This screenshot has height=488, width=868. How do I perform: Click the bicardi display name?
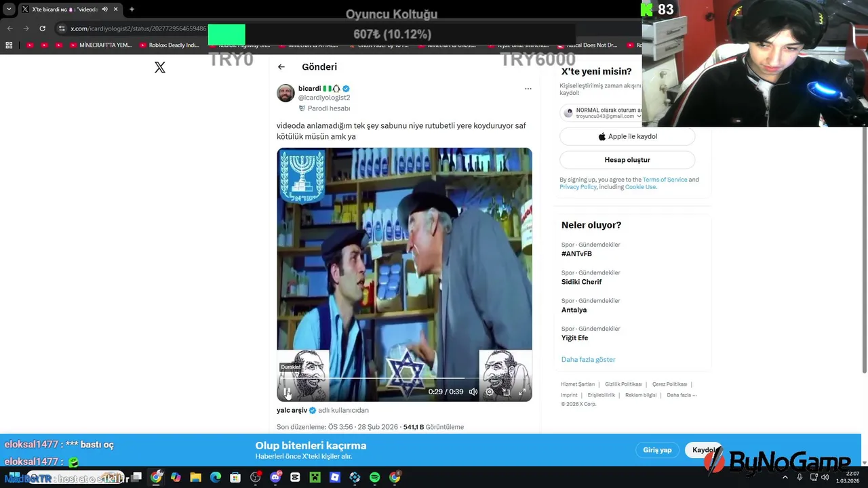[x=309, y=88]
